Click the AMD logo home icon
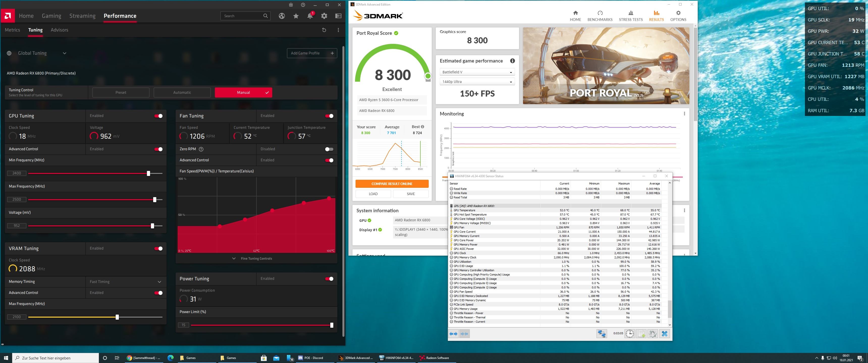Viewport: 868px width, 363px height. pos(7,16)
